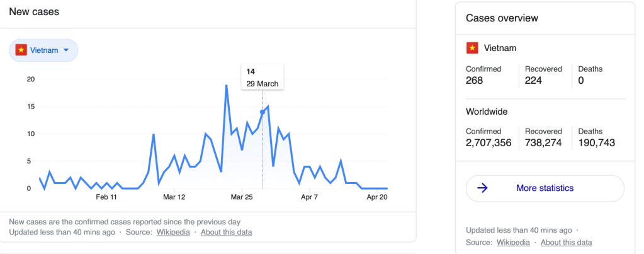The image size is (644, 254).
Task: Open the More statistics button
Action: pos(545,188)
